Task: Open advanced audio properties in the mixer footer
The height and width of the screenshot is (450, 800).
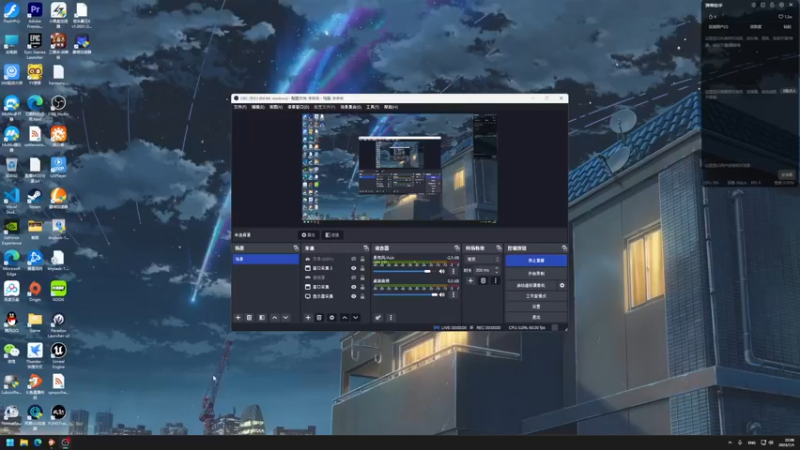Action: pos(378,317)
